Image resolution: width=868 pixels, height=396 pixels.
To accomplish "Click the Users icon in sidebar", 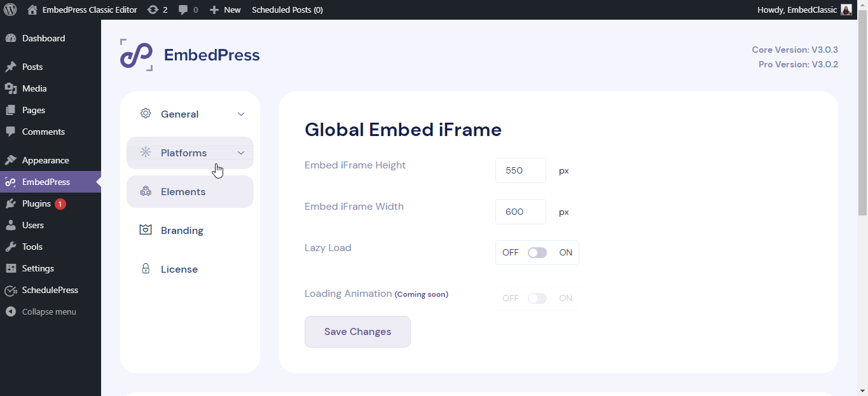I will coord(11,225).
